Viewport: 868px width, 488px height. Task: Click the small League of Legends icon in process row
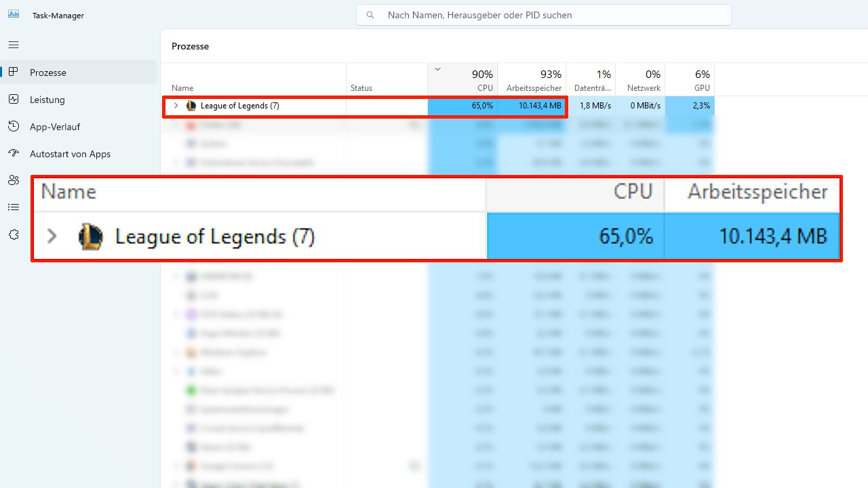191,106
